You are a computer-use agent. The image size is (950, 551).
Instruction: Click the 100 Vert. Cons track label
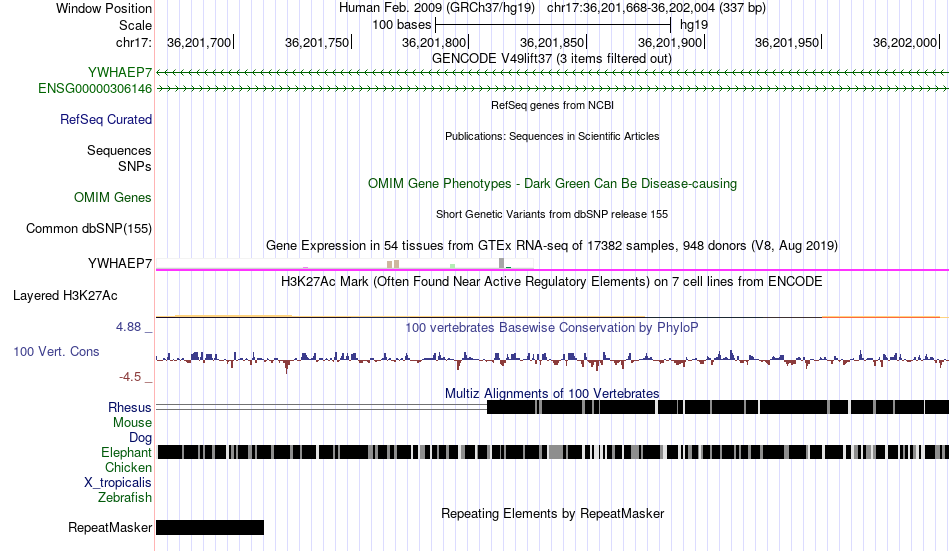(56, 352)
